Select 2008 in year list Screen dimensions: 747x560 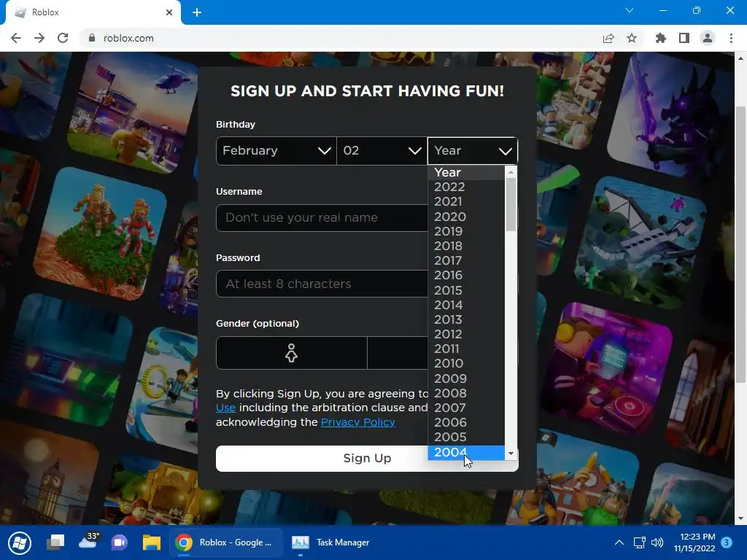(466, 393)
